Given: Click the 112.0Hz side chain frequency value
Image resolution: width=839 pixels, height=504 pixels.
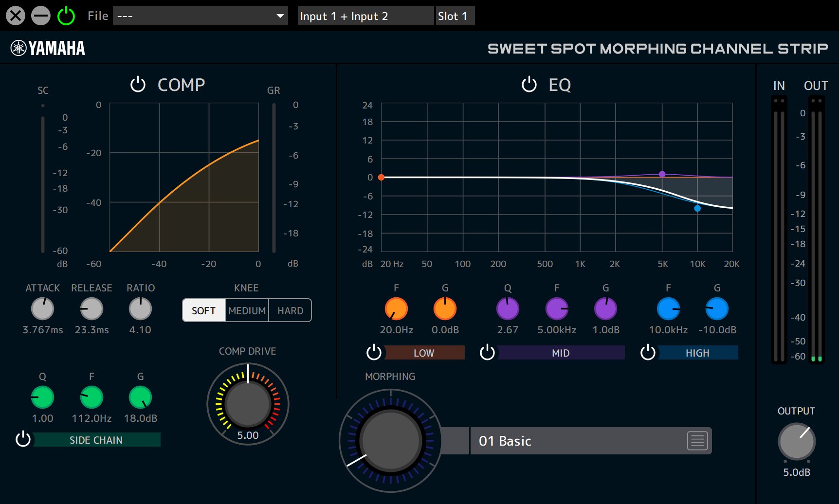Looking at the screenshot, I should pos(91,418).
